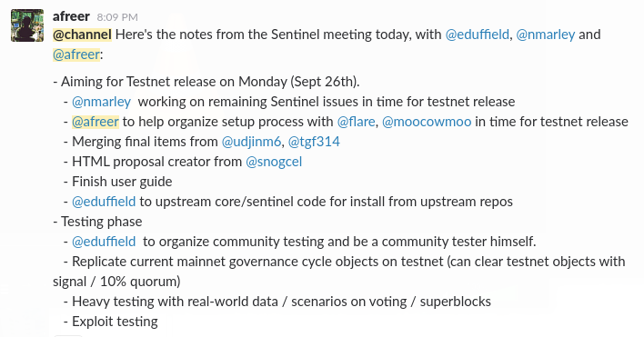This screenshot has height=337, width=644.
Task: Open the 8:09 PM message timestamp link
Action: (117, 17)
